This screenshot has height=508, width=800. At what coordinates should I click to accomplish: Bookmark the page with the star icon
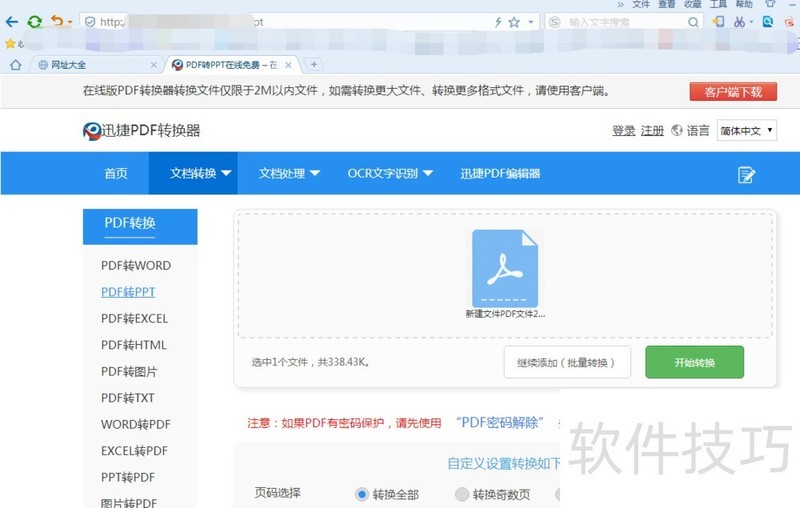click(514, 22)
